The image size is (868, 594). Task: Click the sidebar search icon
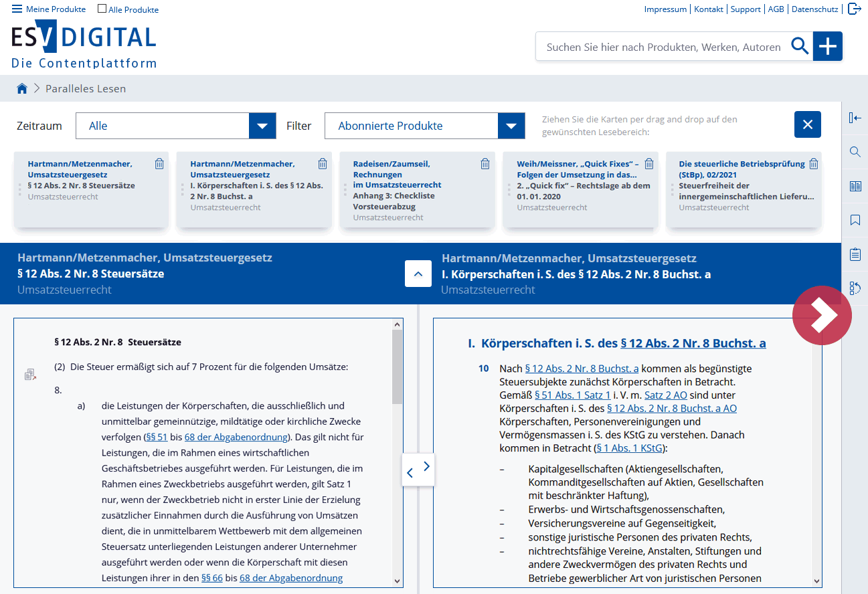[x=855, y=152]
